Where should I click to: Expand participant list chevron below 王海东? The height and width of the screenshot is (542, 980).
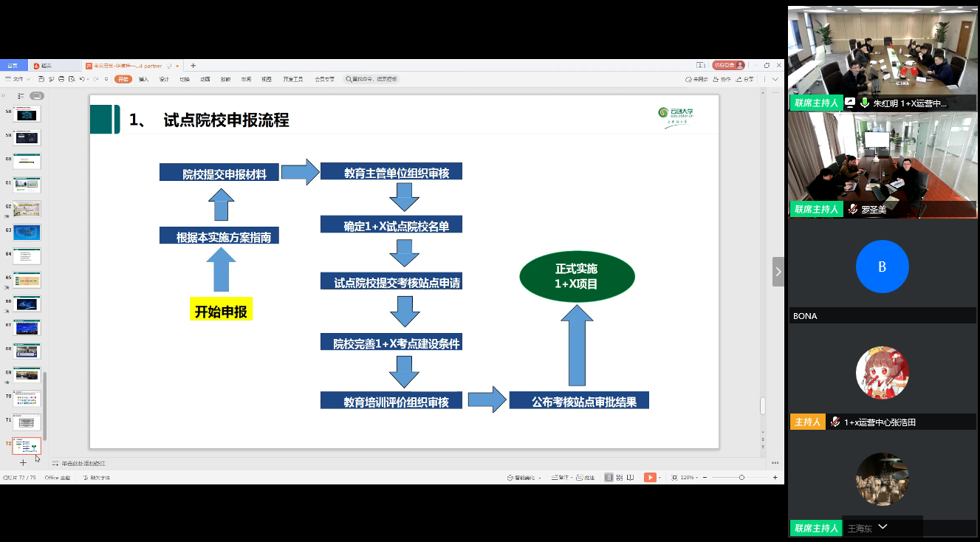pos(883,527)
